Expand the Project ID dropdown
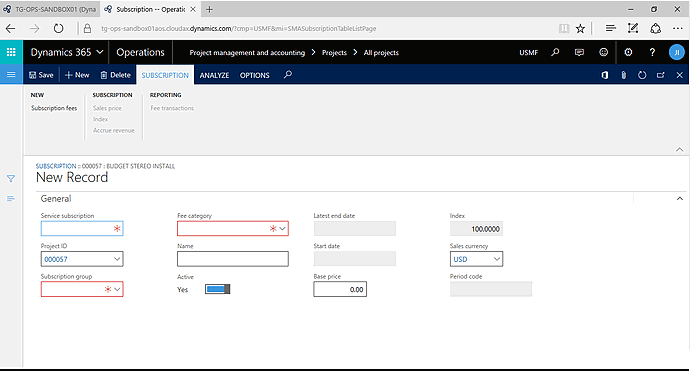Screen dimensions: 690x371 pos(117,259)
